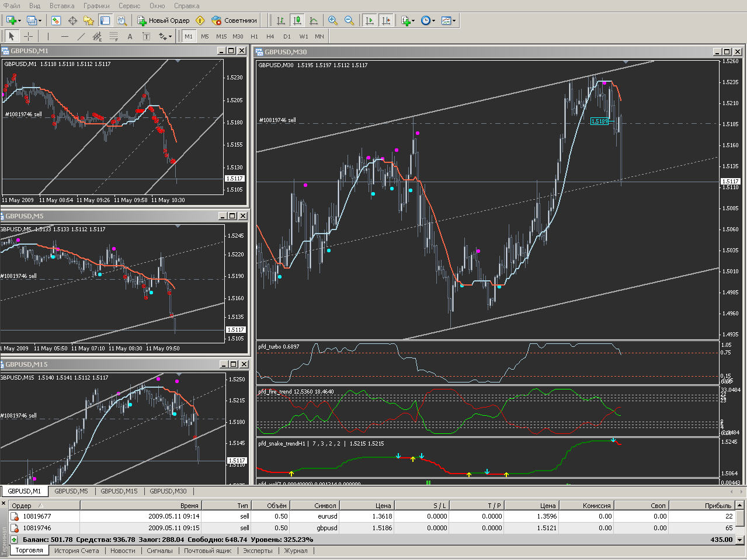747x560 pixels.
Task: Sort by the Ордер column header
Action: (44, 506)
